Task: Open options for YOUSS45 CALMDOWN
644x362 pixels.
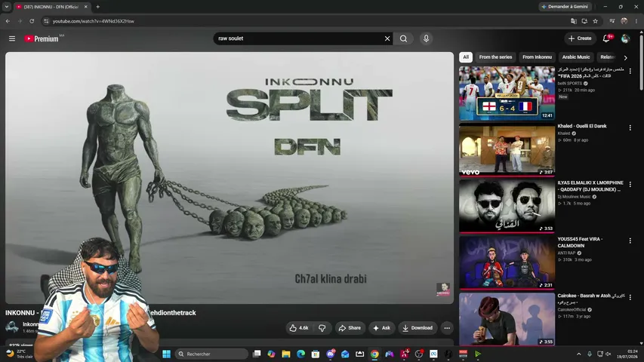Action: click(630, 241)
